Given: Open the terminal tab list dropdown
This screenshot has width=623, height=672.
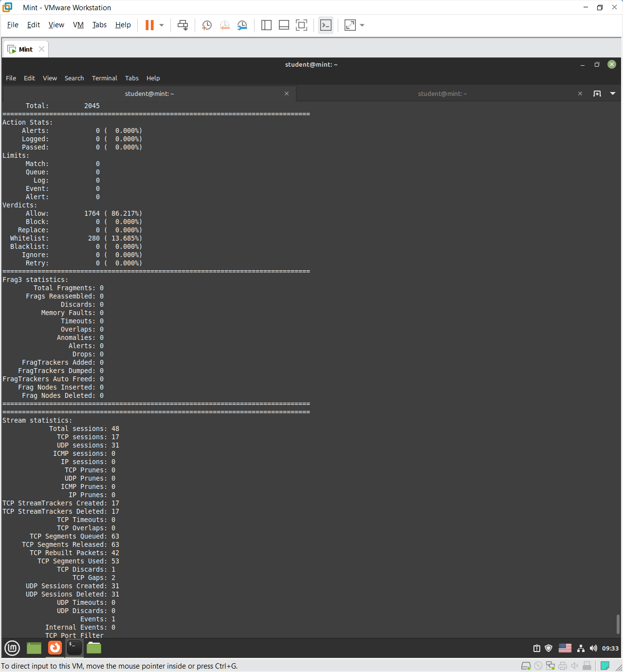Looking at the screenshot, I should pos(613,93).
